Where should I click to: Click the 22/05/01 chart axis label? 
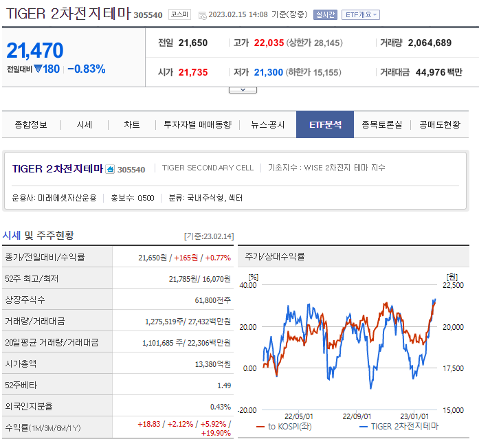pos(299,416)
